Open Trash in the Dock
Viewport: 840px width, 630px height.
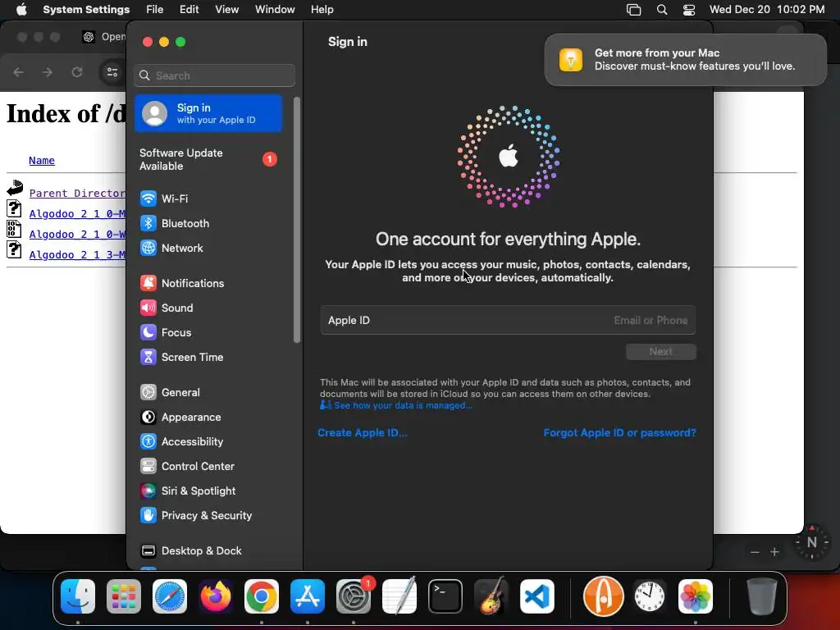point(761,596)
